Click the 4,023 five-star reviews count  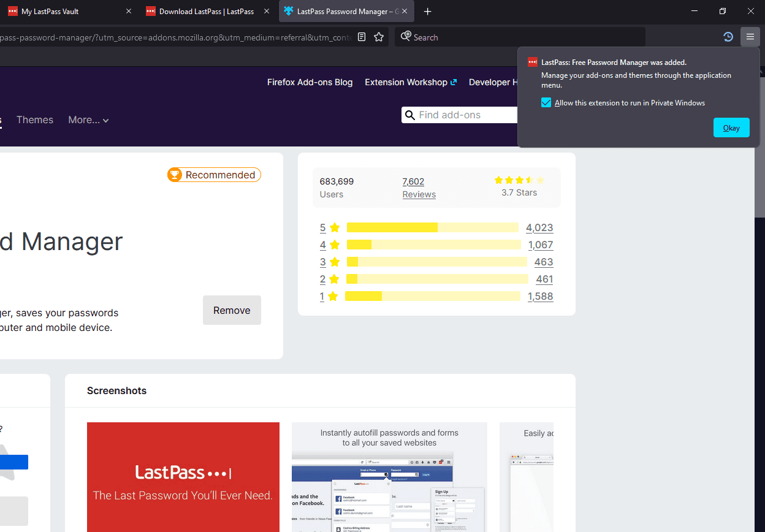point(539,227)
